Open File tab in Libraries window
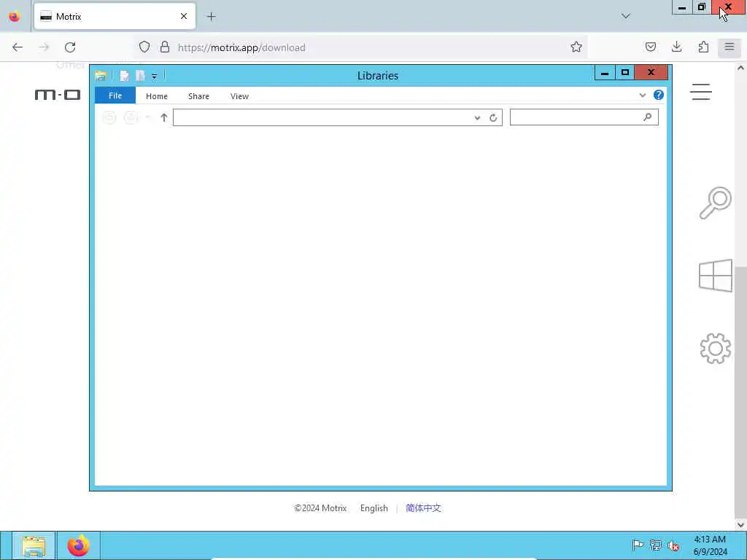The image size is (747, 560). click(x=115, y=96)
